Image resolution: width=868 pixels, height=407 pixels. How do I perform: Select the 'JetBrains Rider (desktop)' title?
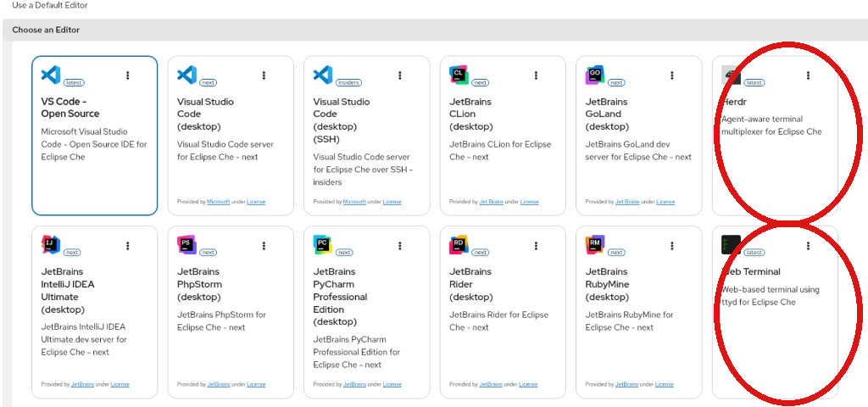coord(471,284)
